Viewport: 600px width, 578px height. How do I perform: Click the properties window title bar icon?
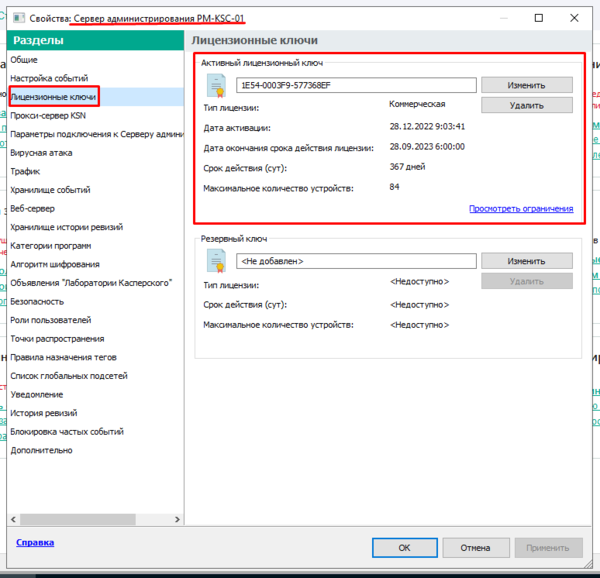pos(19,18)
